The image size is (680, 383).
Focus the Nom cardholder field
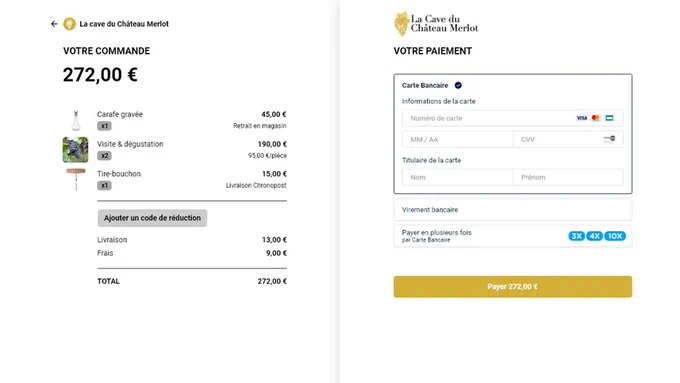point(457,177)
